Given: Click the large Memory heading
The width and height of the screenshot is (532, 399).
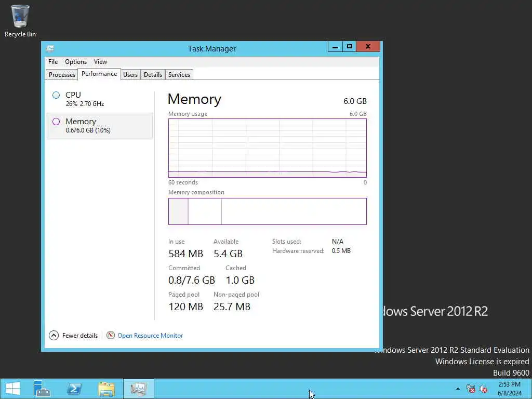Looking at the screenshot, I should 194,99.
